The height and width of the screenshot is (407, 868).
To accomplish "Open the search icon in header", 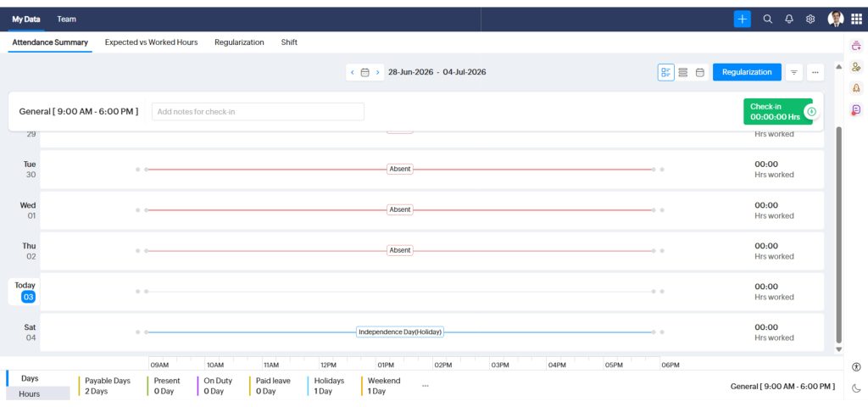I will tap(767, 19).
